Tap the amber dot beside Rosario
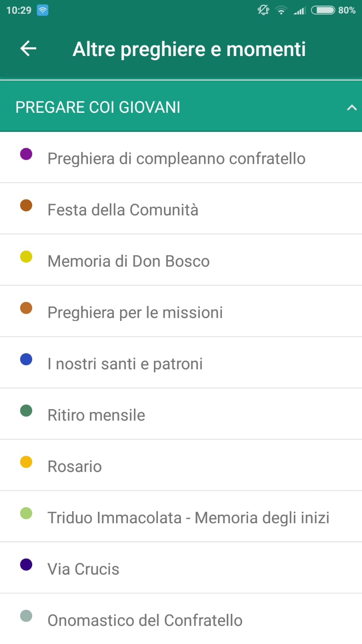362x644 pixels. click(x=26, y=462)
